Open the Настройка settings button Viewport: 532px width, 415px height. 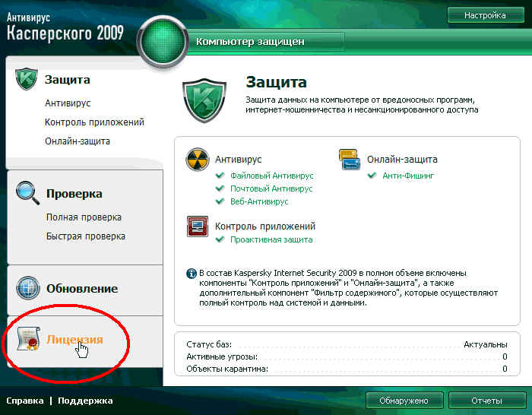486,15
